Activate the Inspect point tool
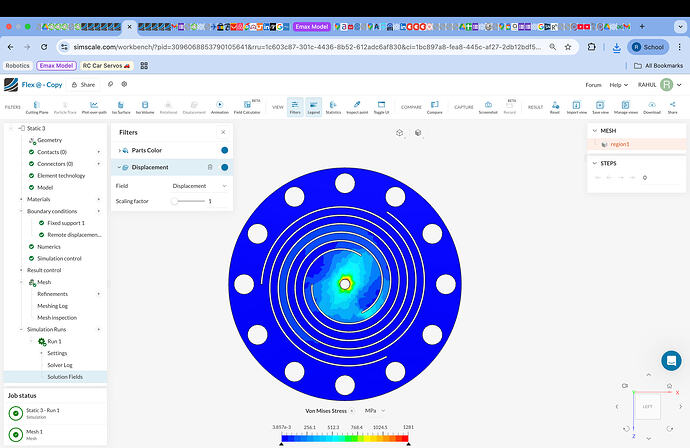 point(358,106)
